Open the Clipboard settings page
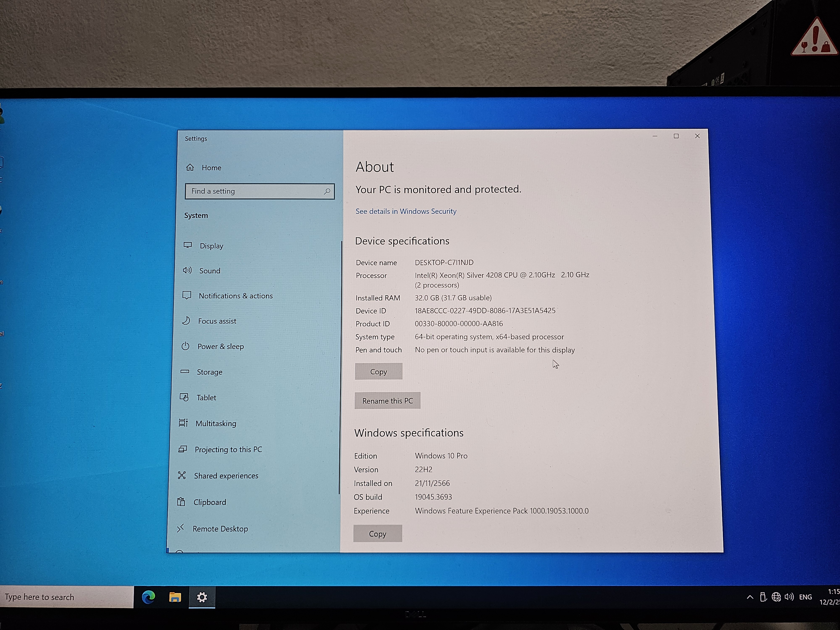This screenshot has height=630, width=840. pyautogui.click(x=210, y=502)
